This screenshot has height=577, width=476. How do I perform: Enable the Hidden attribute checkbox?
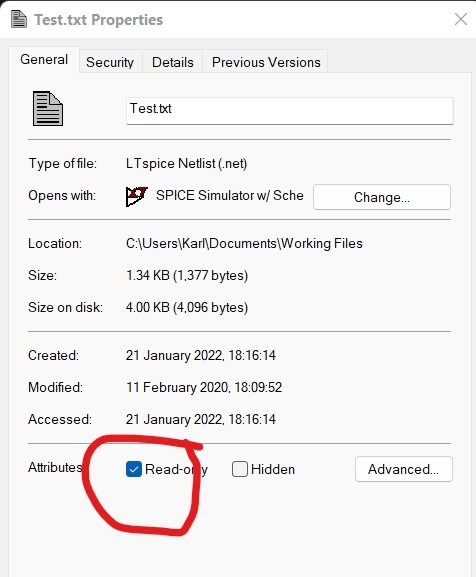pos(240,469)
